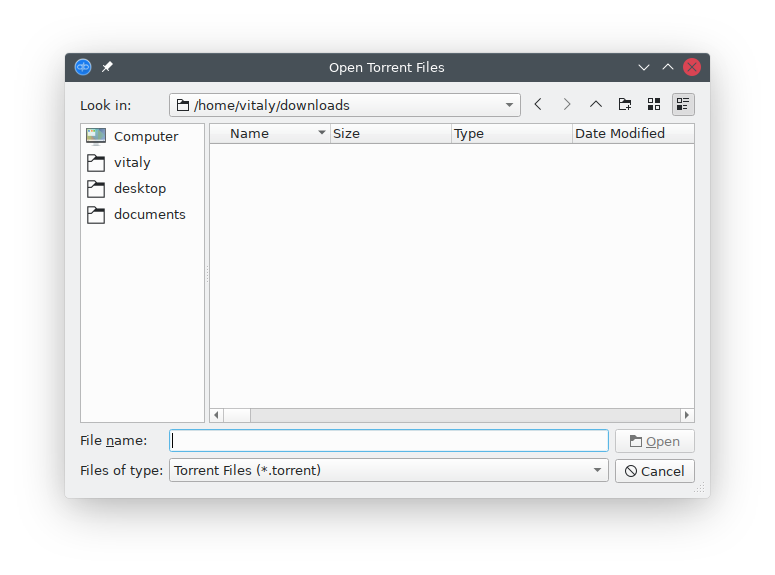Select desktop folder in sidebar
The width and height of the screenshot is (775, 575).
coord(142,188)
